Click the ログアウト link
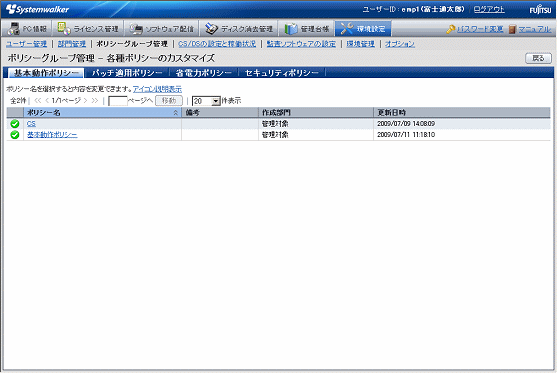Image resolution: width=557 pixels, height=373 pixels. click(489, 9)
